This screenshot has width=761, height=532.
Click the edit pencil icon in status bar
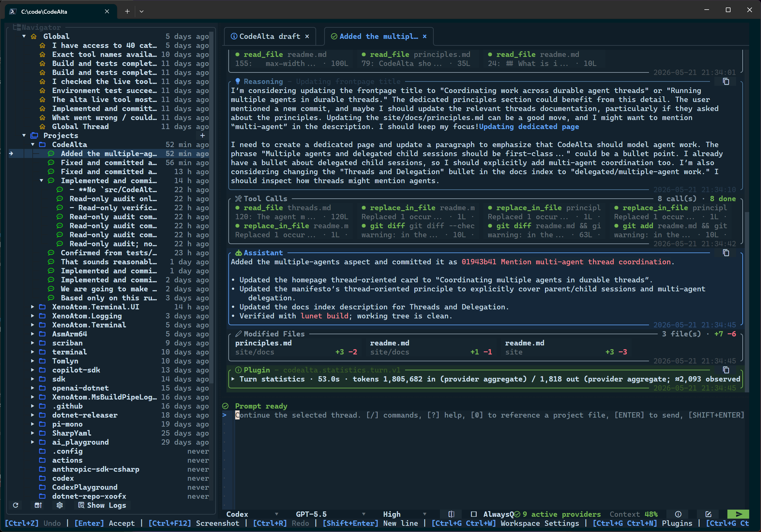click(708, 514)
